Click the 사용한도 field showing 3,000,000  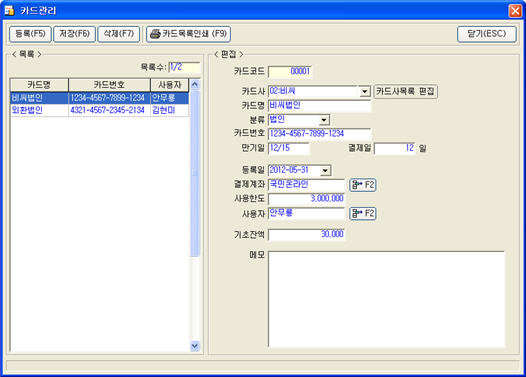[307, 199]
